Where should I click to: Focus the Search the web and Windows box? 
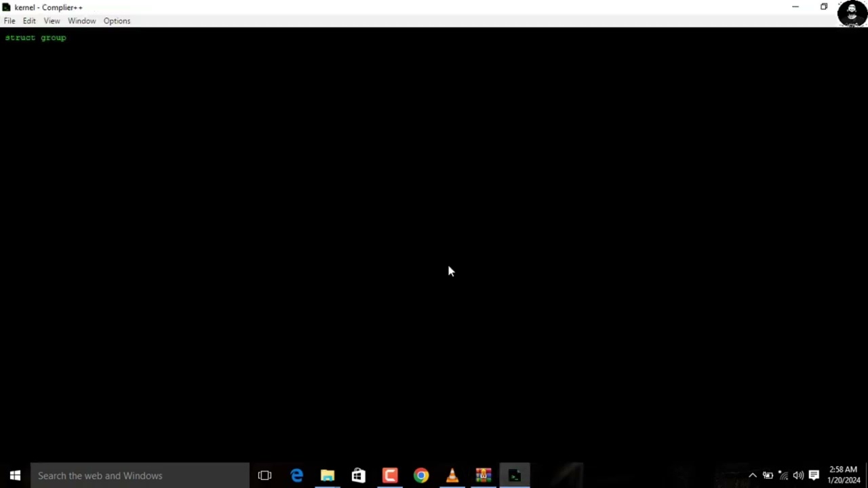140,476
